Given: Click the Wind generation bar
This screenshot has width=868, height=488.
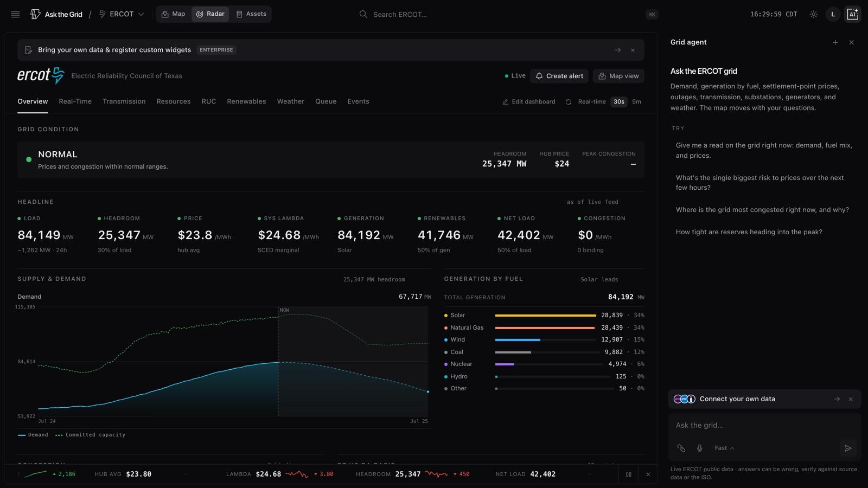Looking at the screenshot, I should (x=518, y=340).
